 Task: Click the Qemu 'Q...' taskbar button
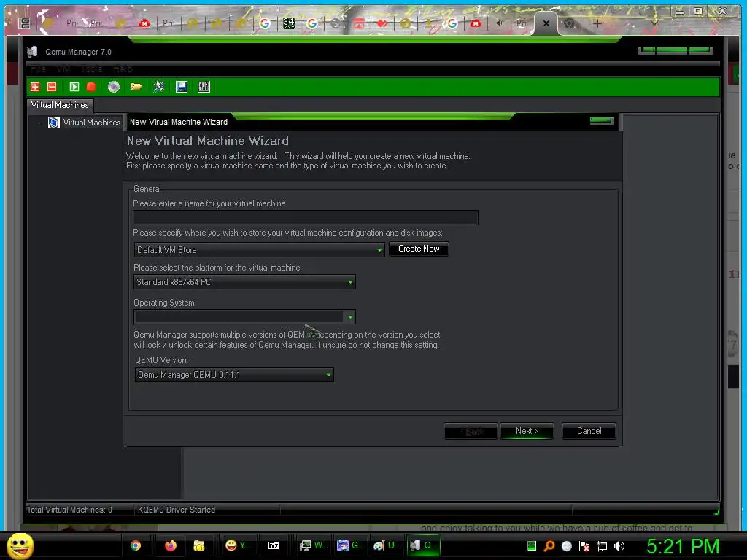tap(424, 545)
